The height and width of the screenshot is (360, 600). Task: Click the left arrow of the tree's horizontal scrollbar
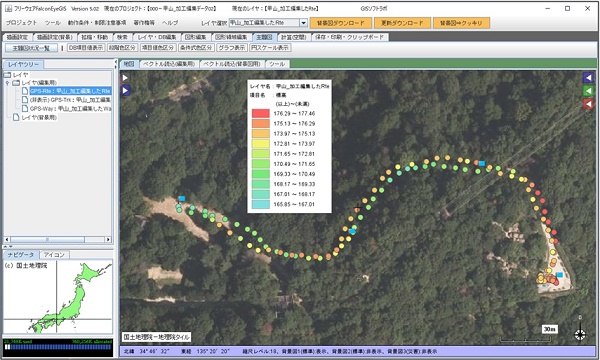[7, 239]
